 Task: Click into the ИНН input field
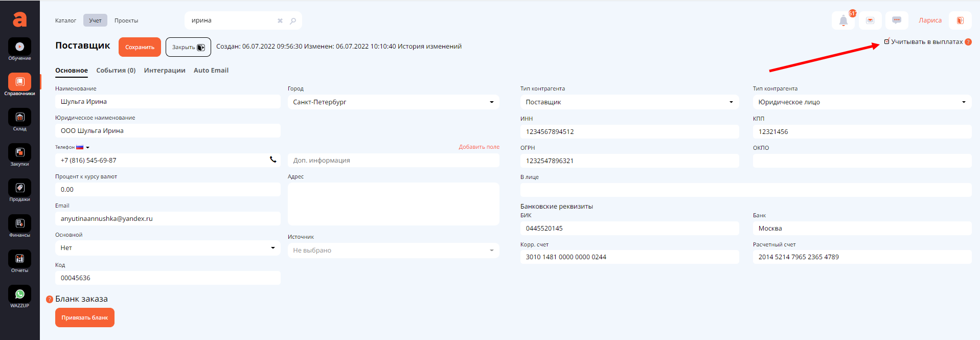[x=629, y=132]
